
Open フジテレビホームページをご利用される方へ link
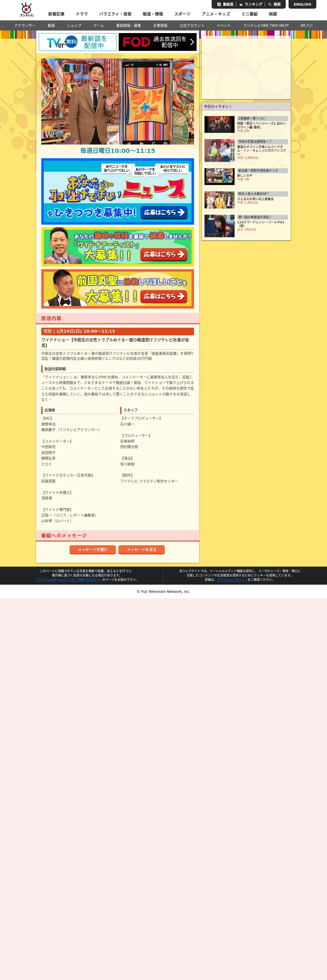69,579
